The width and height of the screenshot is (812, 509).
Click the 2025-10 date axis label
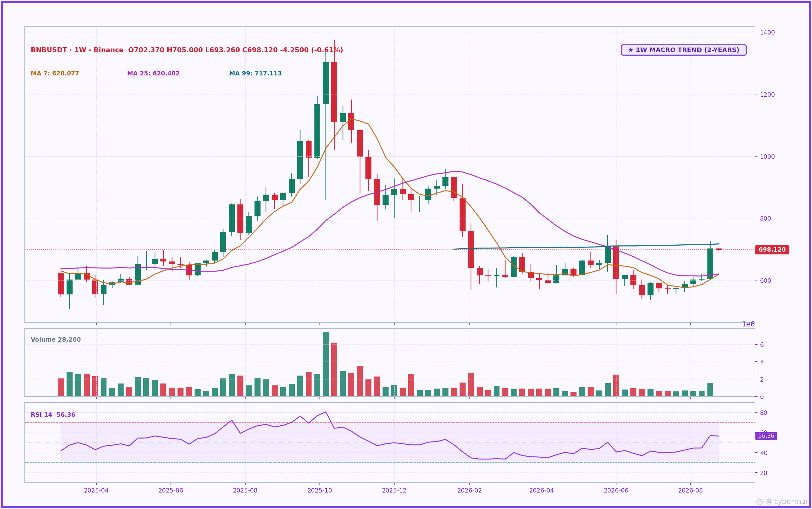tap(319, 491)
